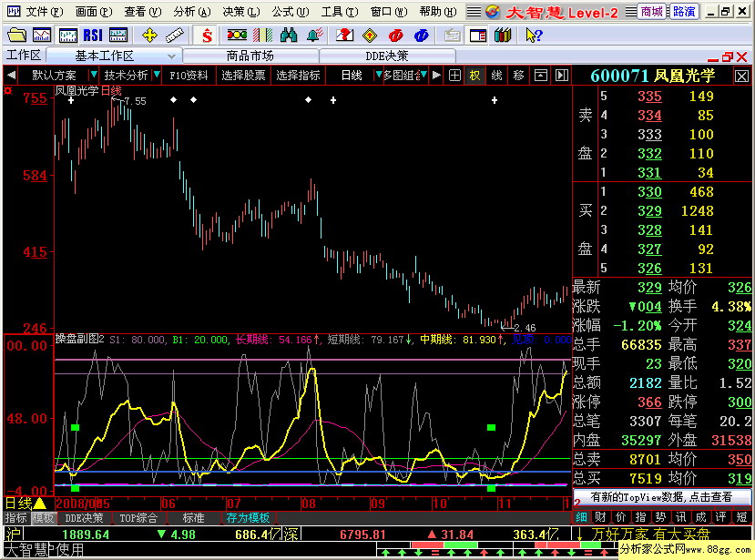Toggle the 价 price tab in quote panel
The height and width of the screenshot is (560, 755).
pos(620,517)
